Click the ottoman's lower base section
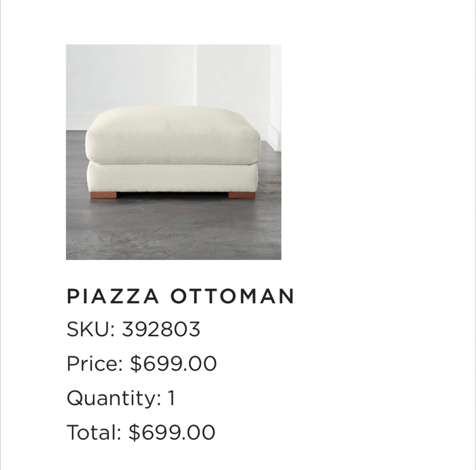This screenshot has height=470, width=476. point(172,177)
